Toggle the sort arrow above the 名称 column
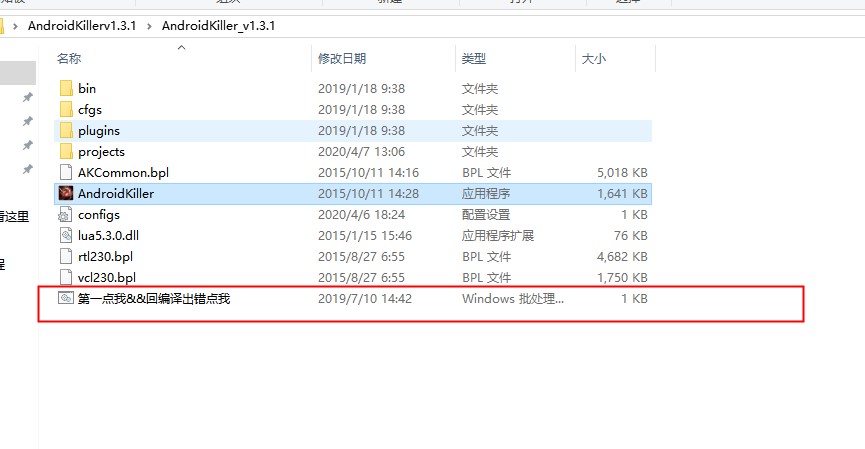 click(x=181, y=47)
